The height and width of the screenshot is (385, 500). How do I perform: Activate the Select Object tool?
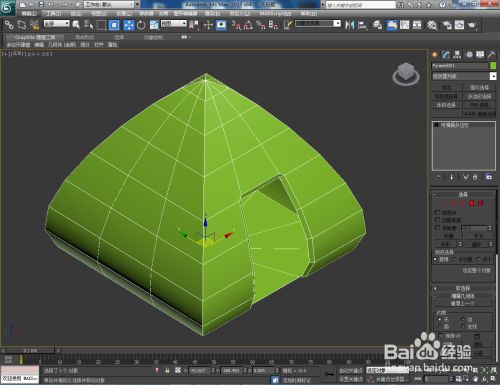[76, 25]
